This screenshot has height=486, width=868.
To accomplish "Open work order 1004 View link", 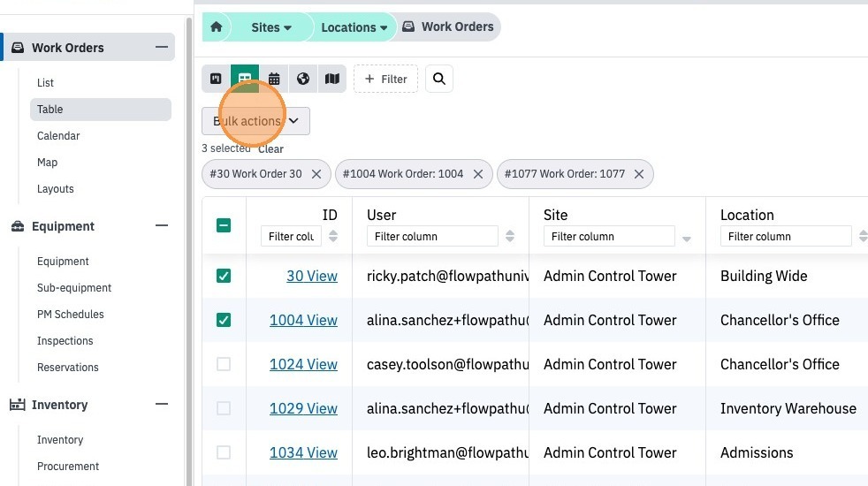I will click(303, 320).
